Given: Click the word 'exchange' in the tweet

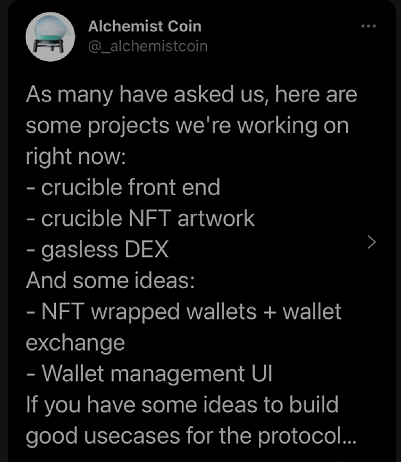Looking at the screenshot, I should coord(75,343).
